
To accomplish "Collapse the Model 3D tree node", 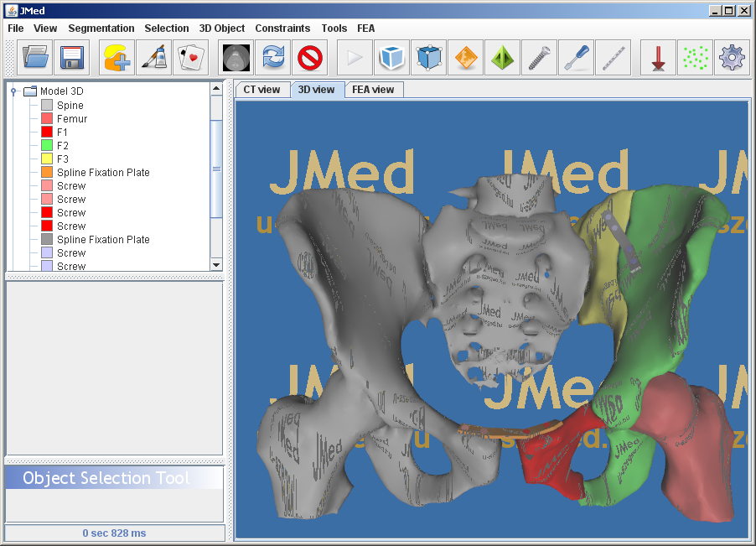I will click(x=14, y=91).
